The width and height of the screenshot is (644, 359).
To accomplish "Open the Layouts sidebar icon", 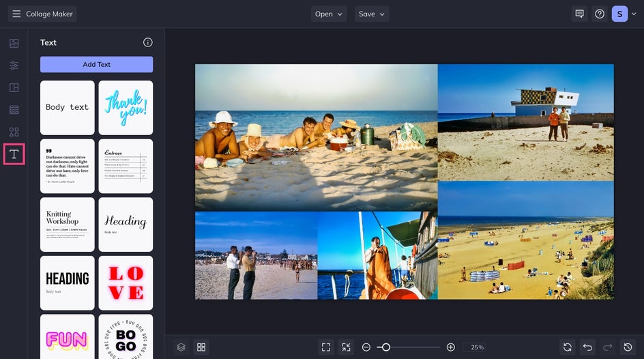I will (14, 87).
